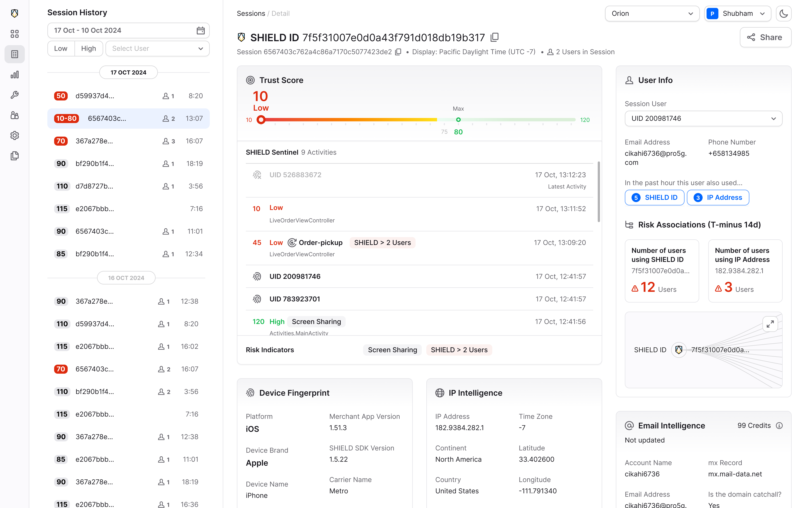
Task: Click the phone number +658134985
Action: point(729,154)
